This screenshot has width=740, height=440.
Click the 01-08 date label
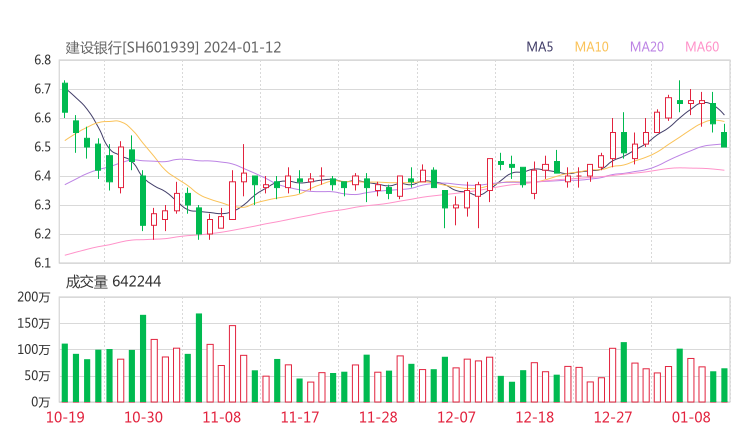pyautogui.click(x=691, y=417)
